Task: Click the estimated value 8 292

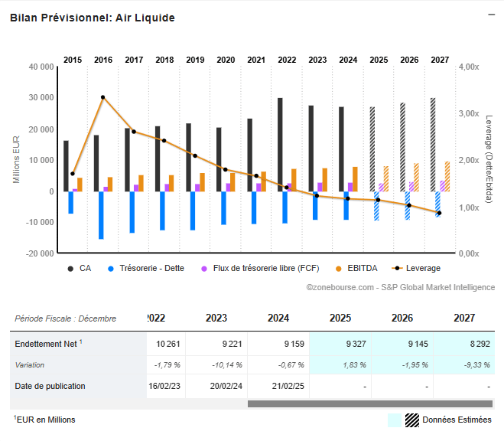Action: [x=480, y=344]
